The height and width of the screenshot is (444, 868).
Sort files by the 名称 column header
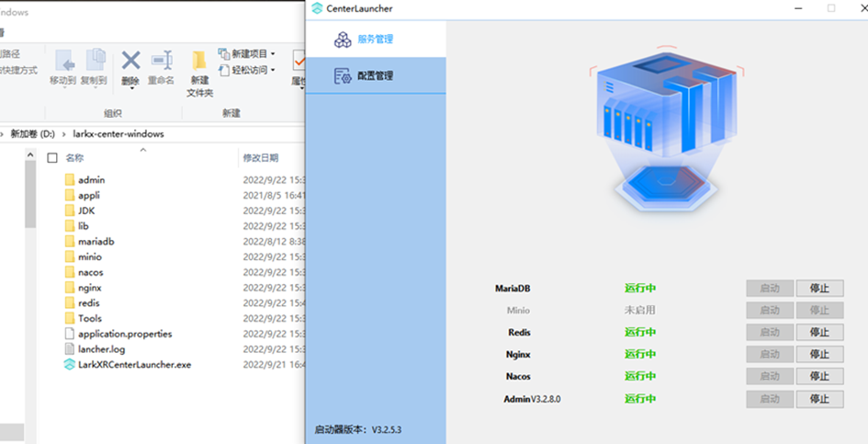pyautogui.click(x=74, y=158)
